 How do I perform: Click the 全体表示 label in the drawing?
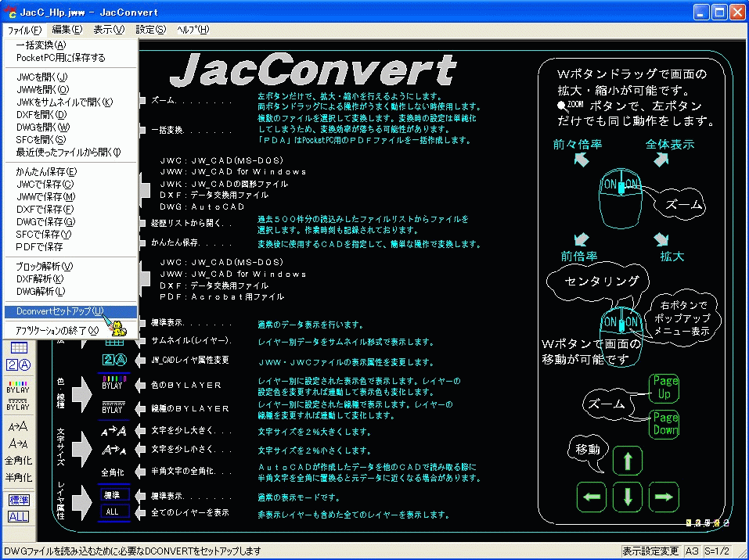670,145
